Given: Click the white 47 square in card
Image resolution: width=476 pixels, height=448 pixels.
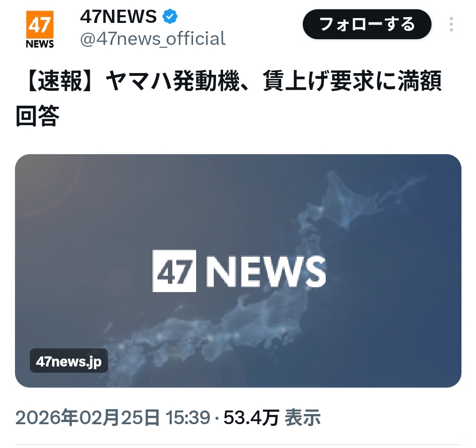Looking at the screenshot, I should 174,271.
